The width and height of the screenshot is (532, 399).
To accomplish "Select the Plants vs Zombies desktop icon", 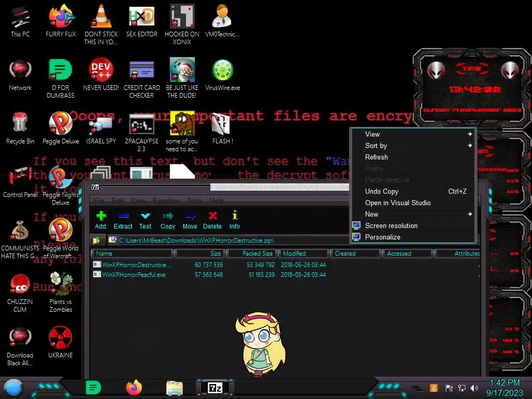I will tap(61, 292).
